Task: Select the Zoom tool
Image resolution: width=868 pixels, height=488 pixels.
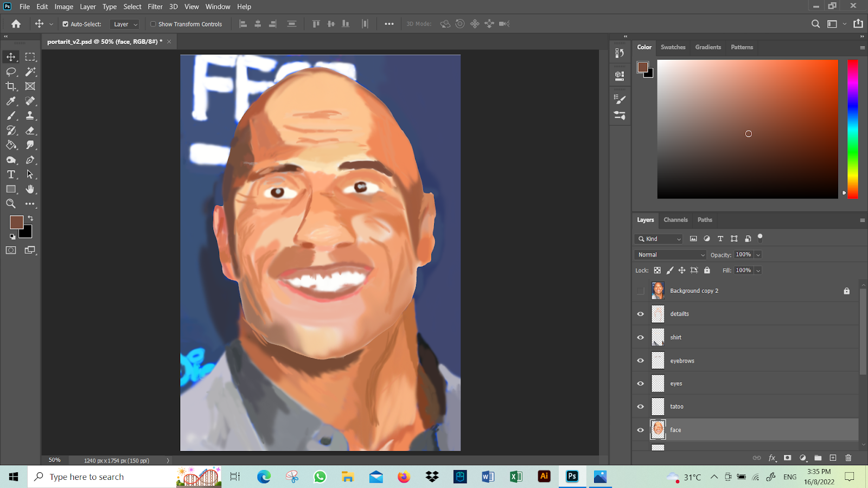Action: coord(11,204)
